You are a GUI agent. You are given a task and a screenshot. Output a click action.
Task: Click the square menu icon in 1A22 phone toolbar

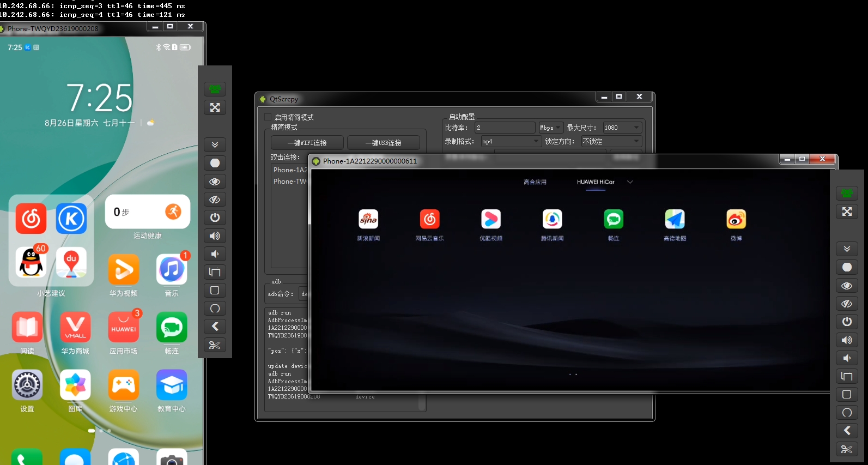[847, 394]
